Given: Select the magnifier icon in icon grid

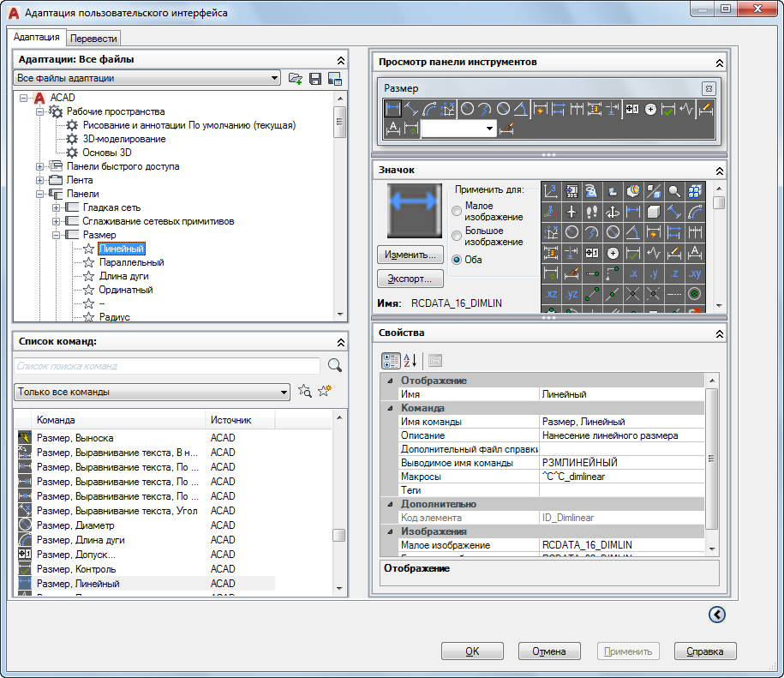Looking at the screenshot, I should pyautogui.click(x=674, y=191).
